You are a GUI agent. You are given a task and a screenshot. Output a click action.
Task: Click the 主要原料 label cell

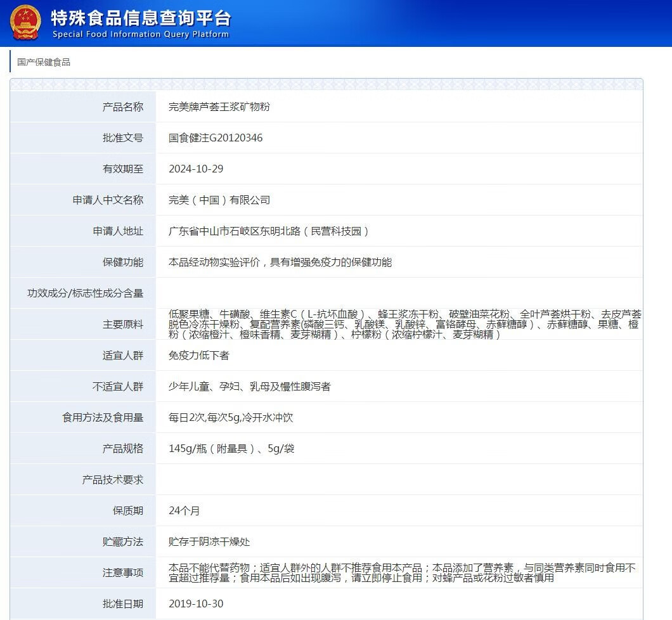[83, 325]
